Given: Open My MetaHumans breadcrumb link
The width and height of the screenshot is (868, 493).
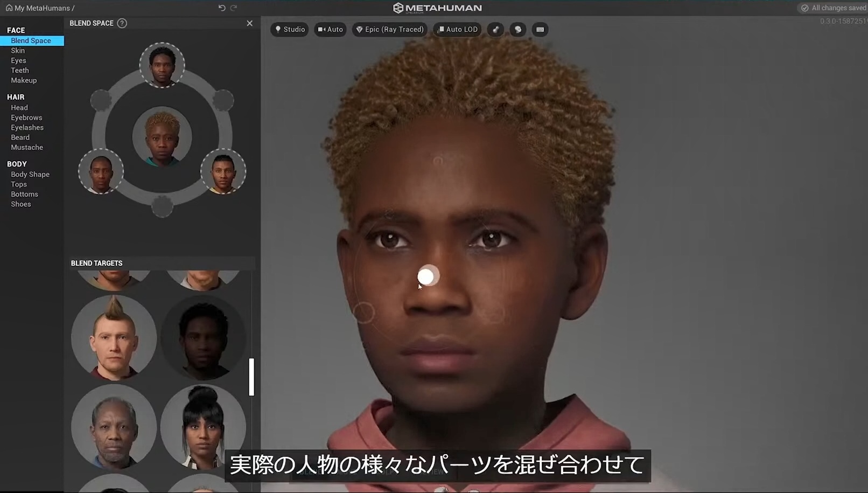Looking at the screenshot, I should point(42,8).
